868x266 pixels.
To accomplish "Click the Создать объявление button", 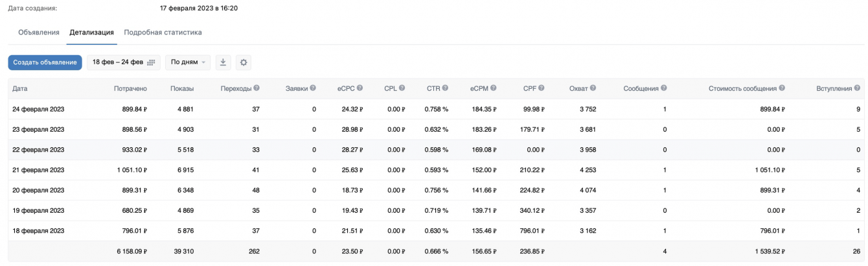I will [45, 62].
